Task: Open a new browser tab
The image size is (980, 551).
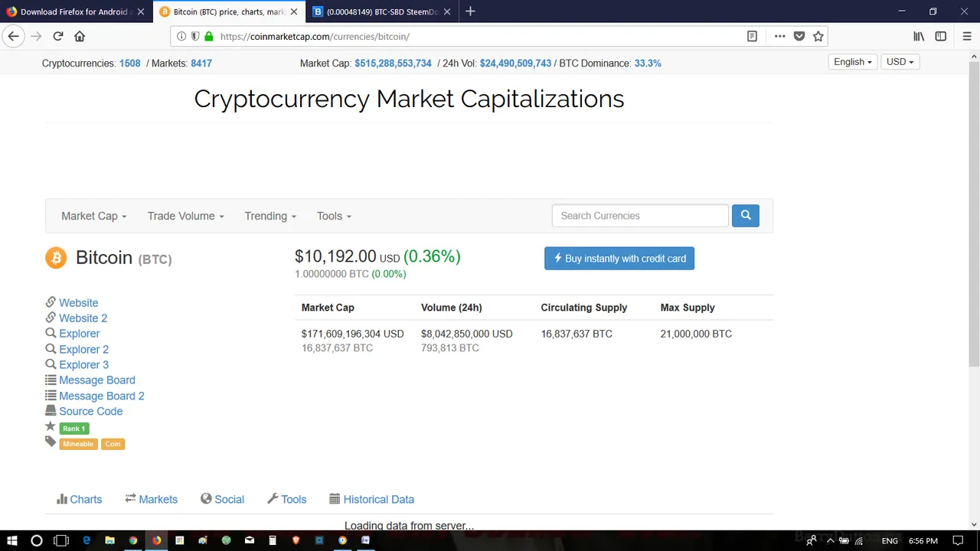Action: click(x=470, y=11)
